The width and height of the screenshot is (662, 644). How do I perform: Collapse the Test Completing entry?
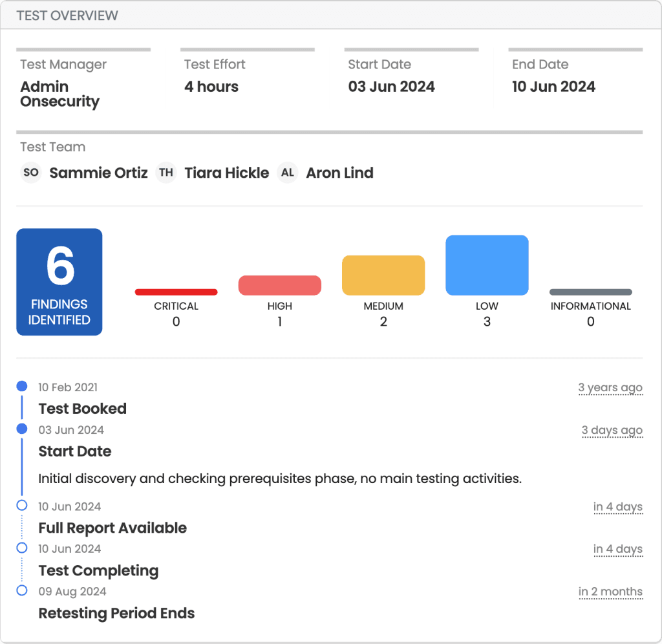(x=98, y=571)
